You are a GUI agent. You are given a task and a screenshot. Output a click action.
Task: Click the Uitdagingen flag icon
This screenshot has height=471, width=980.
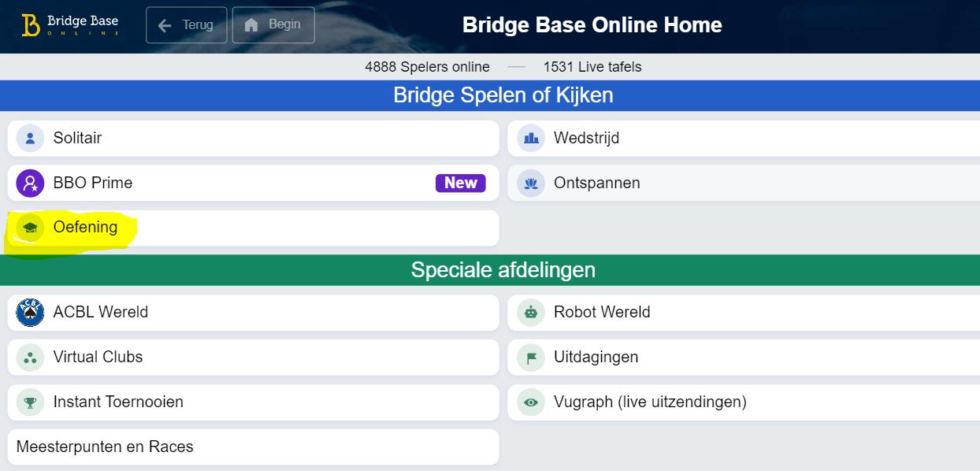point(531,358)
